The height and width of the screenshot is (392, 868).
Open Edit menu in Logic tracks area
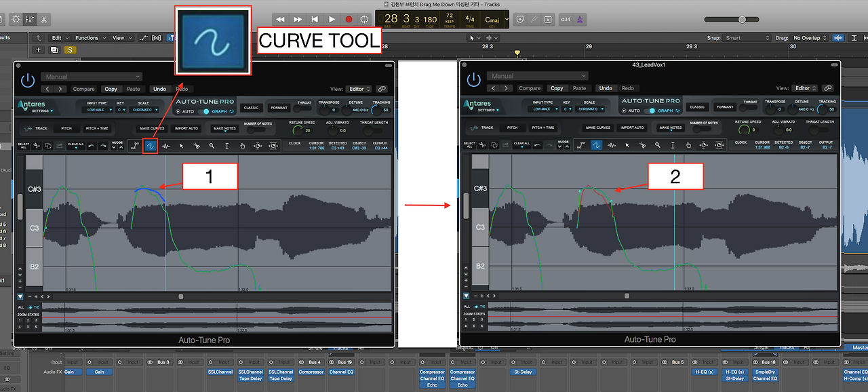pos(58,38)
